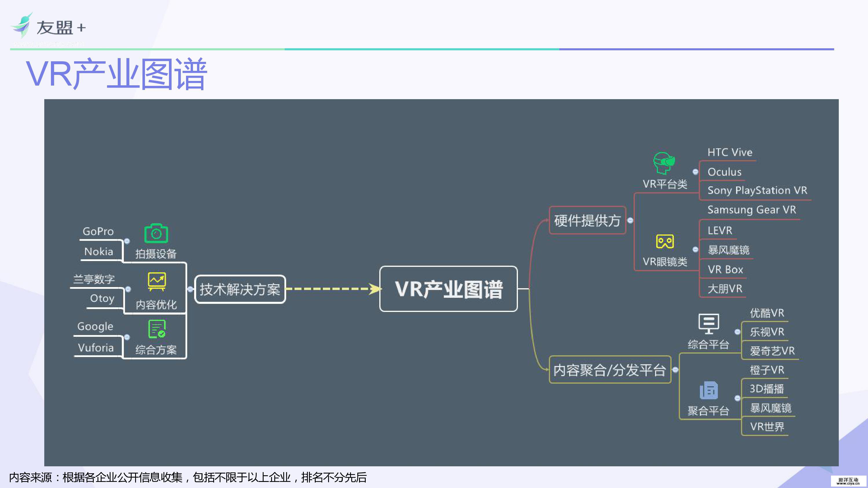Image resolution: width=868 pixels, height=488 pixels.
Task: Click the checklist document icon above 综合方案
Action: point(157,329)
